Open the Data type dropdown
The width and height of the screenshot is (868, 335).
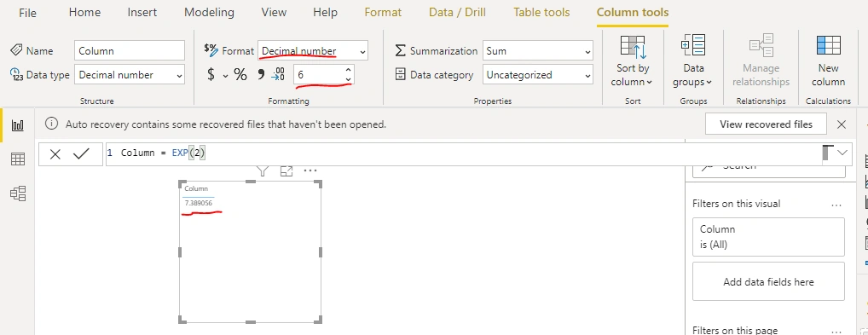pos(130,75)
